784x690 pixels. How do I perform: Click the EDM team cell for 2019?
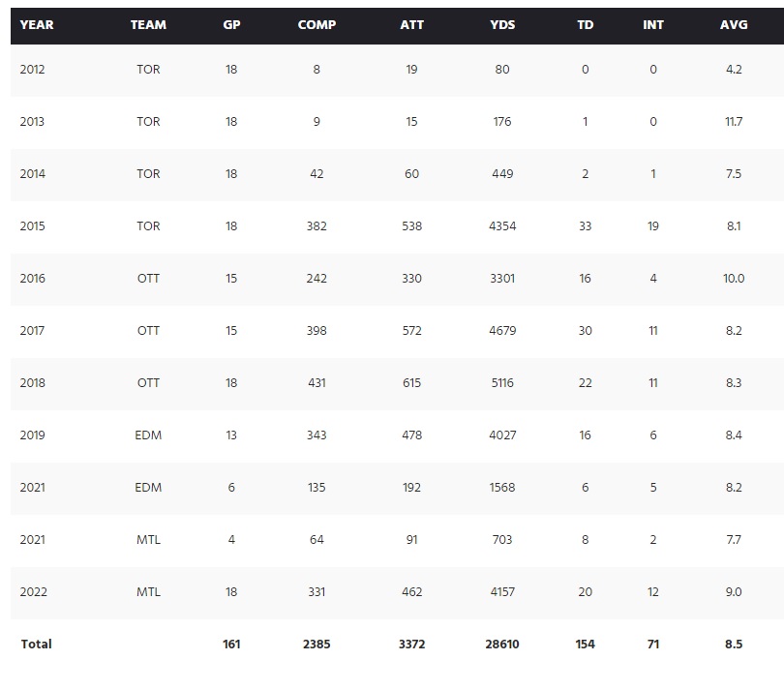point(148,435)
